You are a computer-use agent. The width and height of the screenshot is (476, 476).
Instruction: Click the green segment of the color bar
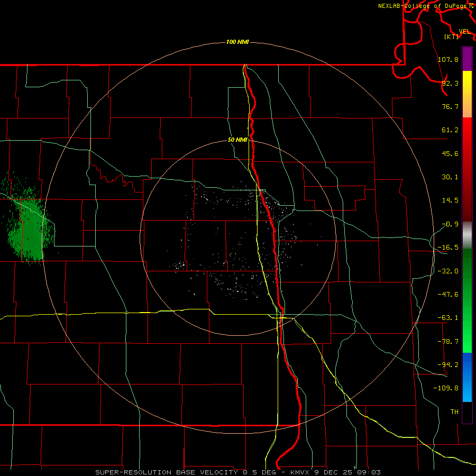(467, 300)
